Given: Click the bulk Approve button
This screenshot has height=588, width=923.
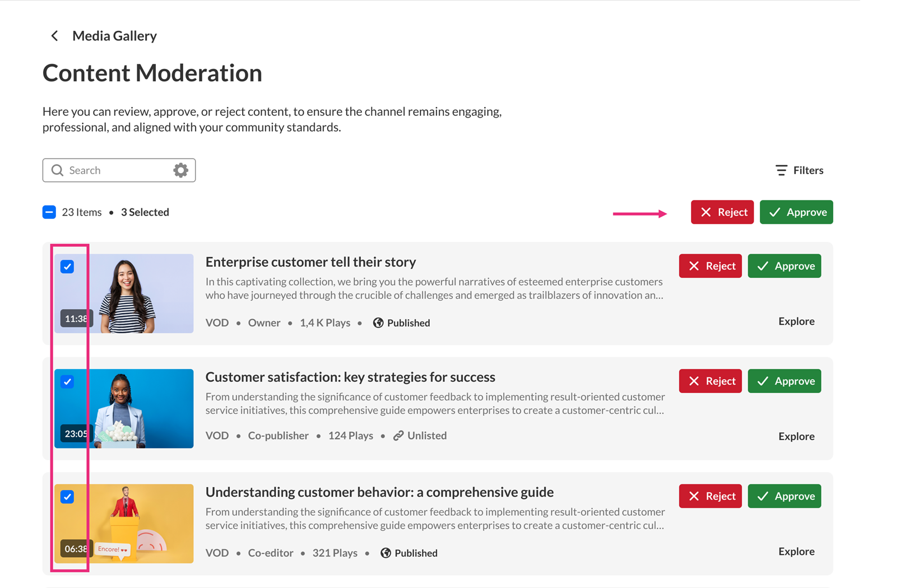Looking at the screenshot, I should (x=796, y=212).
